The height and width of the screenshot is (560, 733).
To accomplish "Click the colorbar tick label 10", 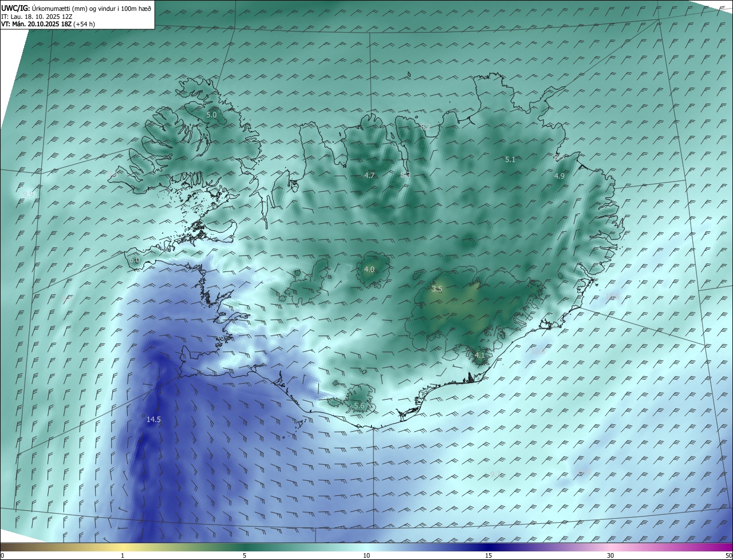I will [x=366, y=555].
